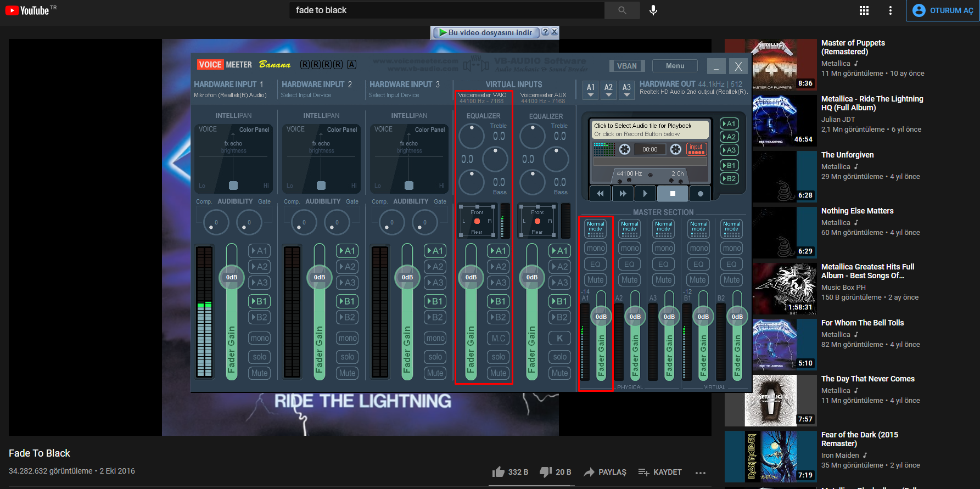Image resolution: width=980 pixels, height=489 pixels.
Task: Go to the YouTube home logo
Action: coord(27,10)
